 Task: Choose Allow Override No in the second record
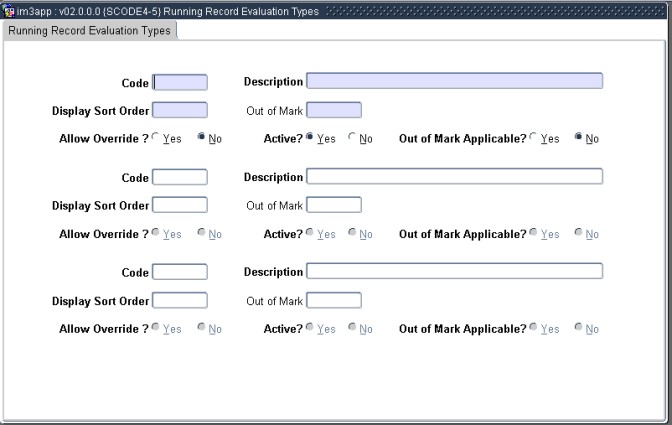[x=201, y=233]
